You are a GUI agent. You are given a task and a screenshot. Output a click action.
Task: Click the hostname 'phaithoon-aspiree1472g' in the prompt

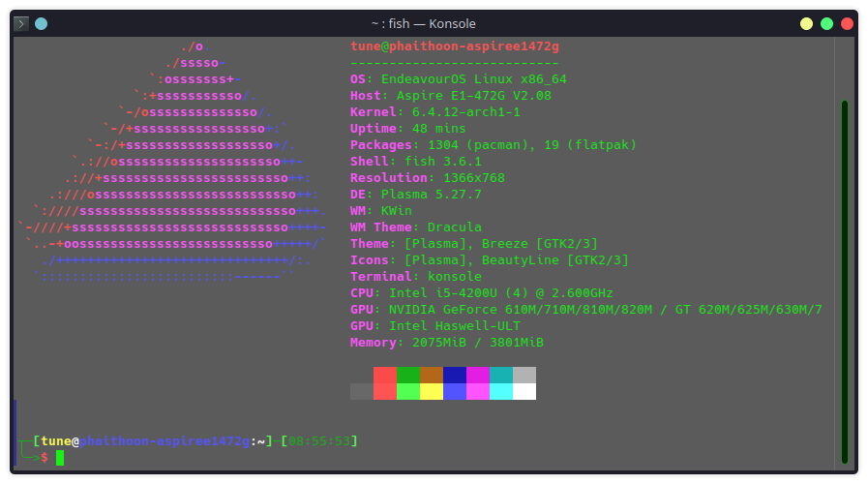pos(165,441)
